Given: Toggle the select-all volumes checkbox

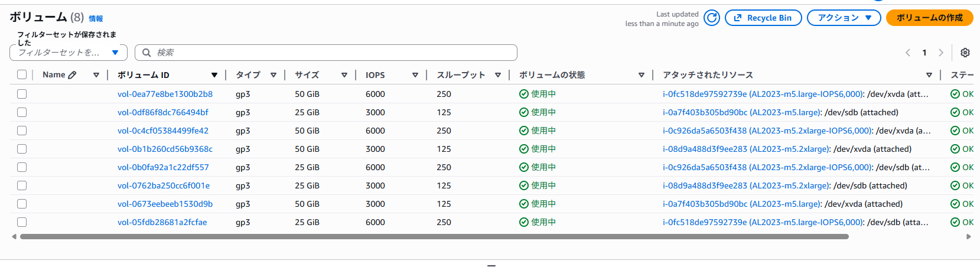Looking at the screenshot, I should 22,74.
